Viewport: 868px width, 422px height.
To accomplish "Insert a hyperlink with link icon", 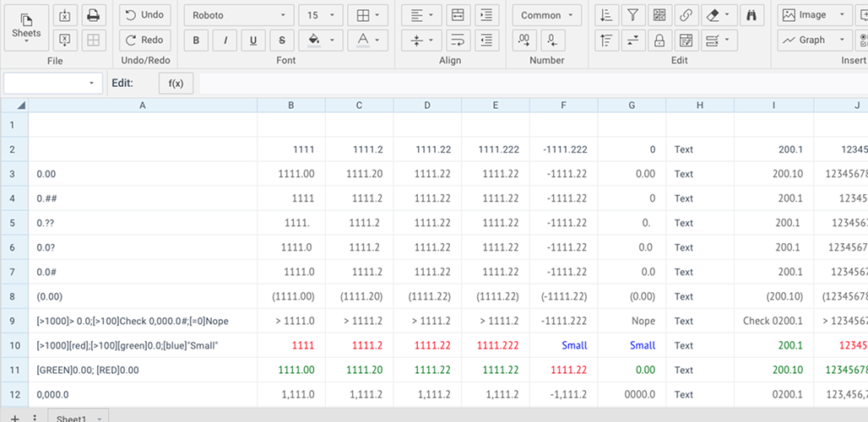I will pyautogui.click(x=686, y=15).
